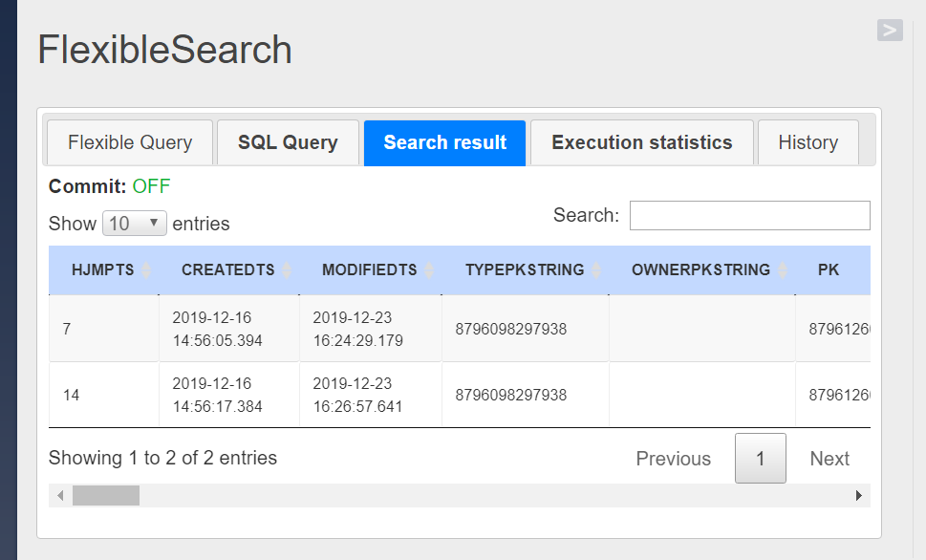This screenshot has width=926, height=560.
Task: Click the horizontal scrollbar's right arrow
Action: click(x=859, y=496)
